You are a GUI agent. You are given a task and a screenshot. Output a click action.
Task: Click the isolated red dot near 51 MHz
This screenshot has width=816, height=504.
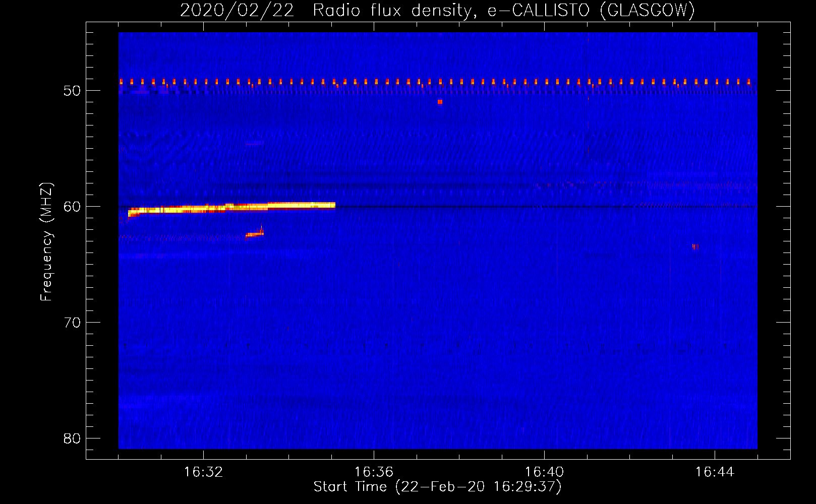(440, 102)
